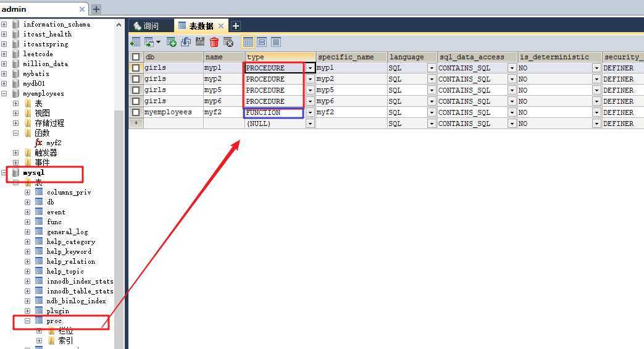Check the row checkbox for myp2
The image size is (644, 349).
(x=136, y=79)
